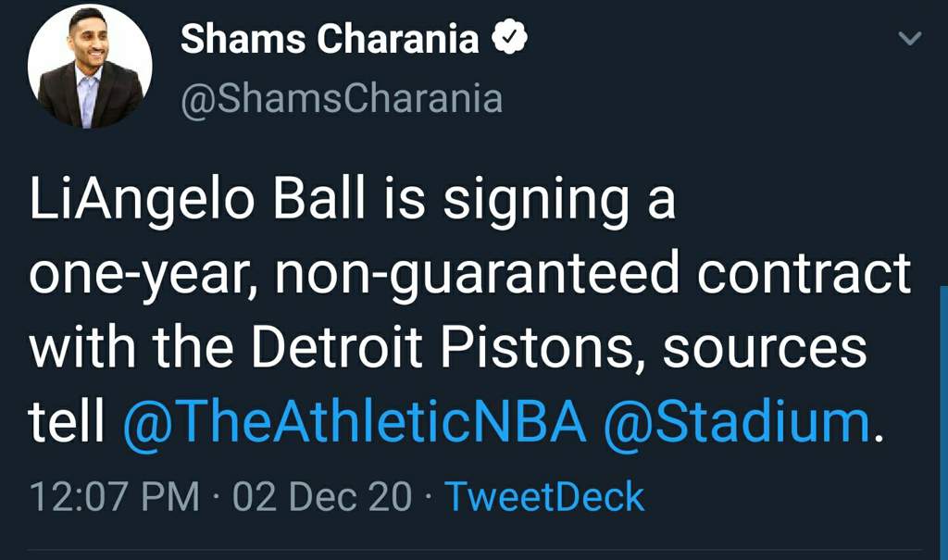This screenshot has width=948, height=560.
Task: Click the 02 Dec 20 date
Action: click(321, 496)
